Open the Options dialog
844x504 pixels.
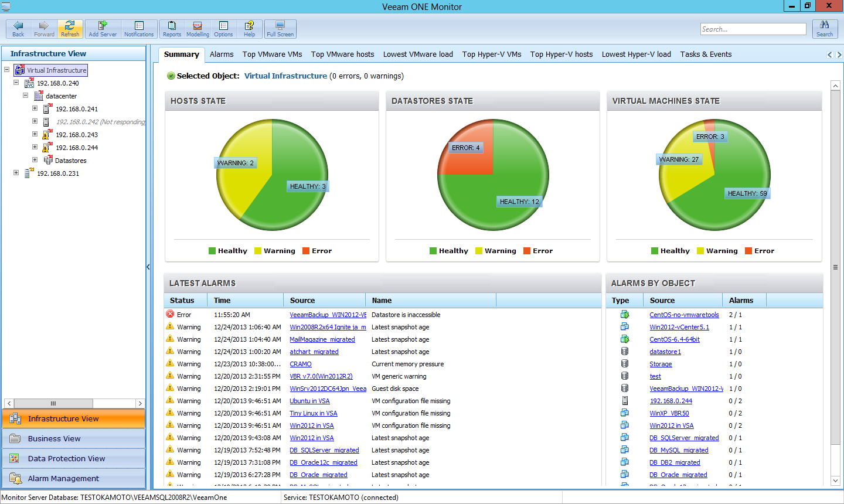point(223,29)
